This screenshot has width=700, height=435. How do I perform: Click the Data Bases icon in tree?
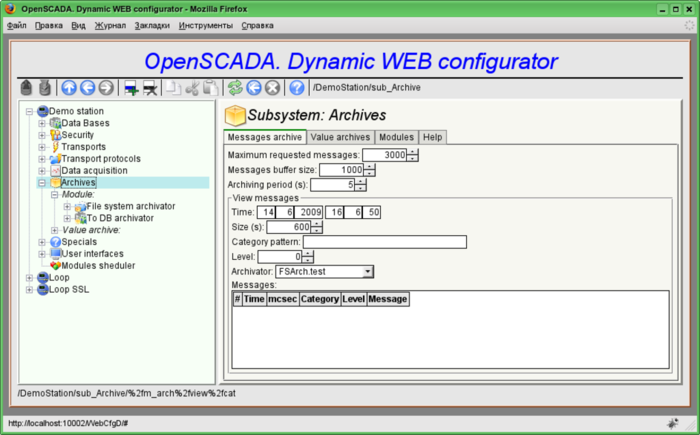pyautogui.click(x=55, y=123)
